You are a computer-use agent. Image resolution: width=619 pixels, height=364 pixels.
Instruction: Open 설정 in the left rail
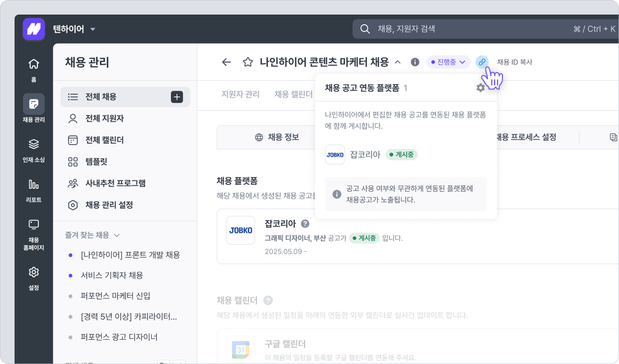[33, 278]
